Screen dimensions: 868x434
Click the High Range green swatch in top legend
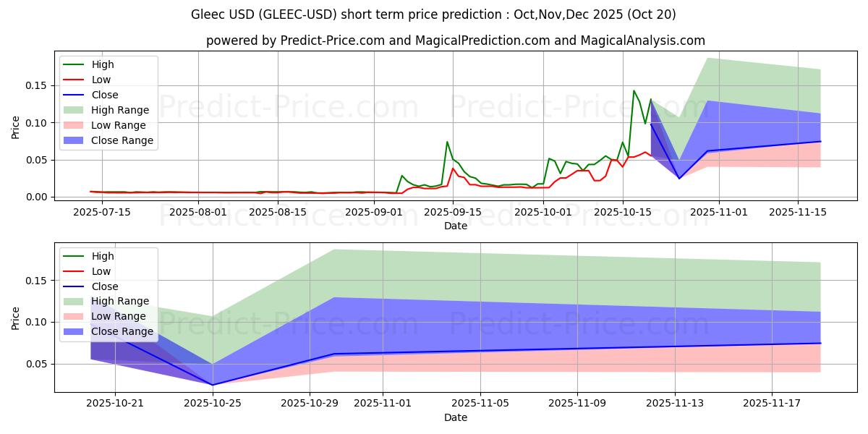pos(74,110)
